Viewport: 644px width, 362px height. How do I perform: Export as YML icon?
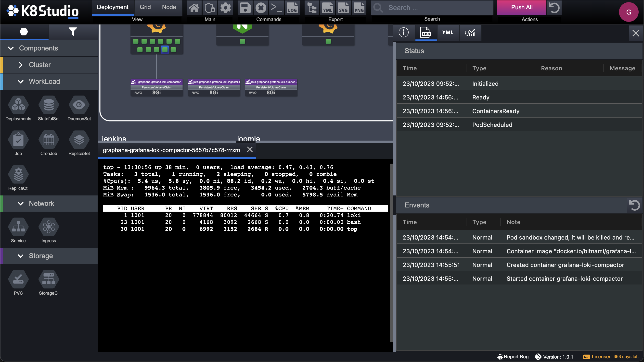(x=327, y=8)
